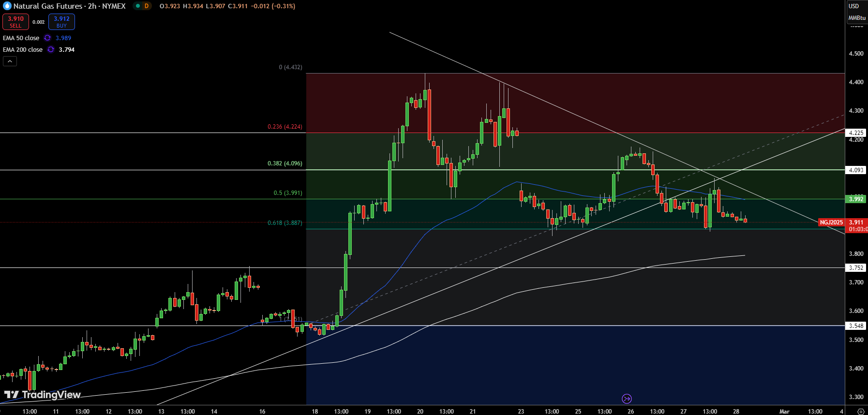
Task: Click the green 3.992 price axis label
Action: [x=856, y=199]
